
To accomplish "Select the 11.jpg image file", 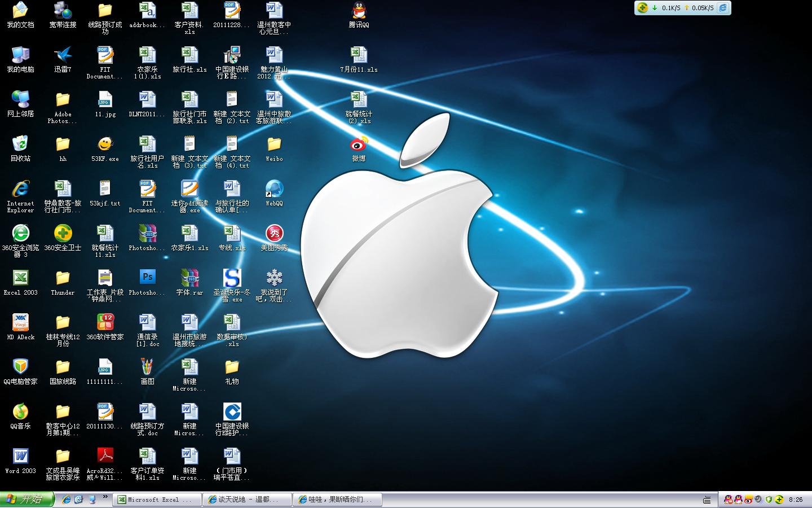I will click(105, 104).
